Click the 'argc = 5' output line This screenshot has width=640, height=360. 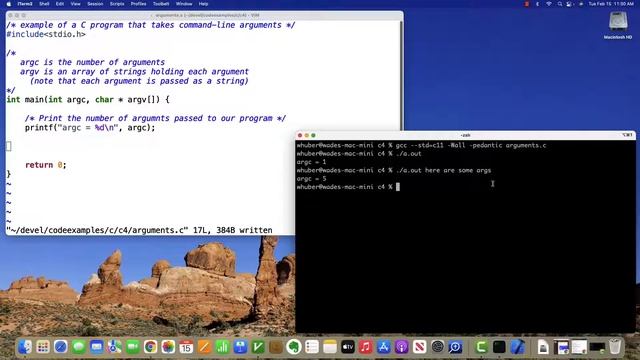click(x=311, y=179)
